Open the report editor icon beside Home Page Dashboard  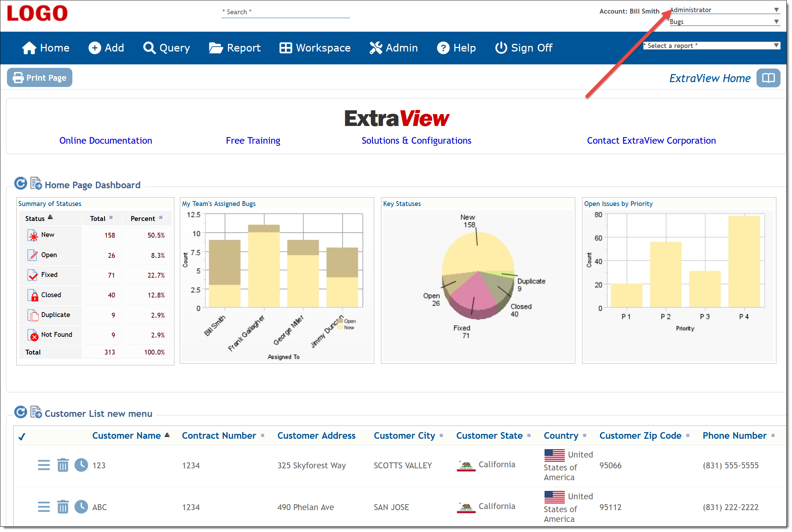tap(36, 183)
